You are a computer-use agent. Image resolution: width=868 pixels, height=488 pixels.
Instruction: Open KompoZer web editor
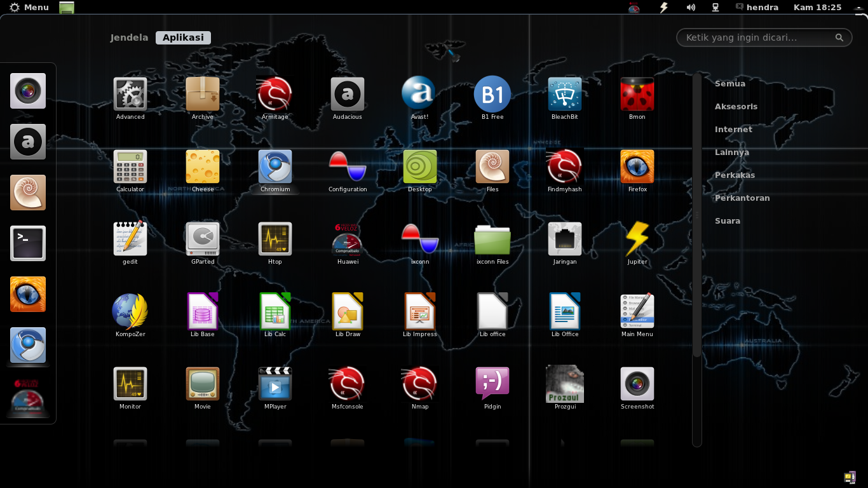[x=130, y=311]
